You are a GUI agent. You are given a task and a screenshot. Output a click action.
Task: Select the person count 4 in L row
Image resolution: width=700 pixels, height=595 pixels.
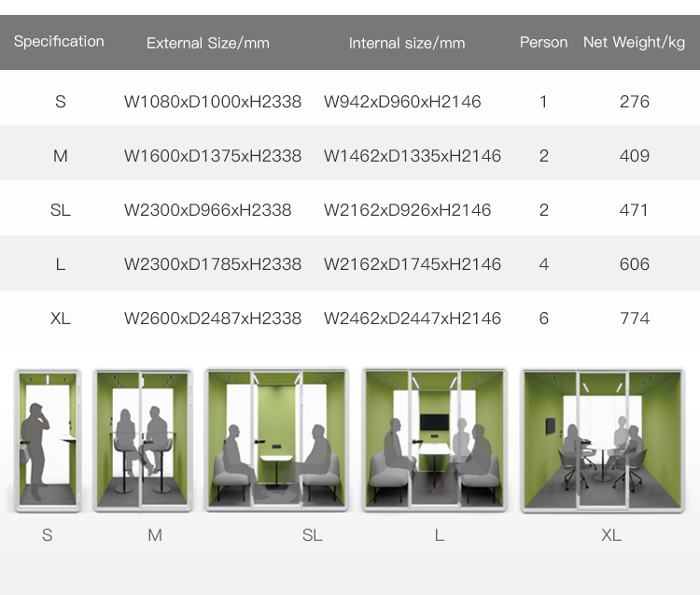544,264
